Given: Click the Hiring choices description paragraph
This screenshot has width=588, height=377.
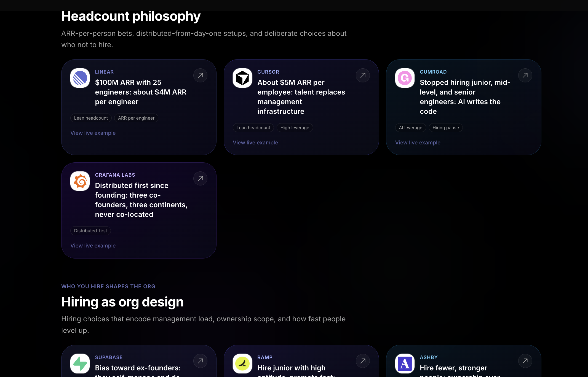Looking at the screenshot, I should click(x=203, y=325).
